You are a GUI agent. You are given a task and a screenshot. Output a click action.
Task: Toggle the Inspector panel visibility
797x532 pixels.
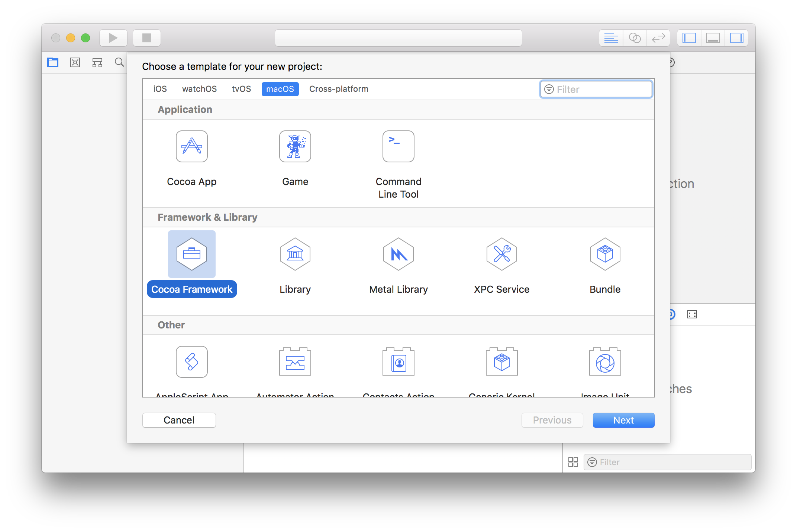click(x=736, y=38)
